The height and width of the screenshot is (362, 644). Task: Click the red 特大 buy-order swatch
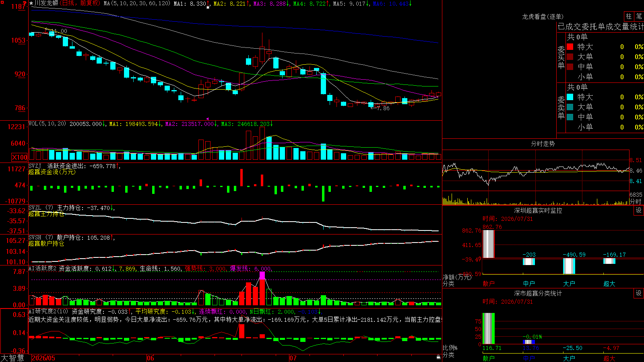pos(570,47)
